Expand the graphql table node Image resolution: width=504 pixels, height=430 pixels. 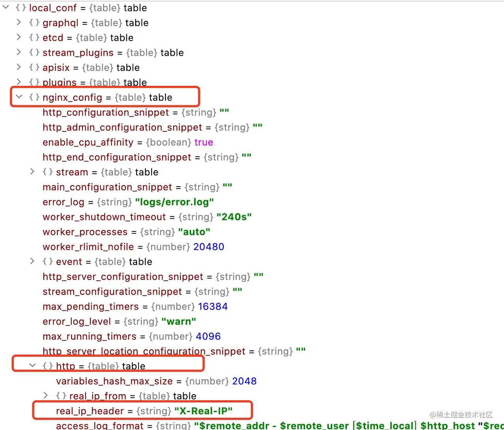coord(19,22)
